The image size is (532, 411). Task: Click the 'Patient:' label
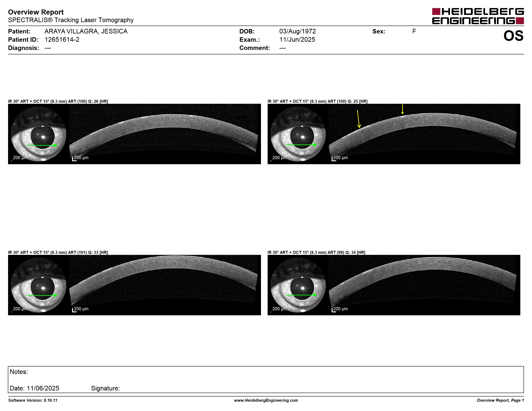[19, 31]
